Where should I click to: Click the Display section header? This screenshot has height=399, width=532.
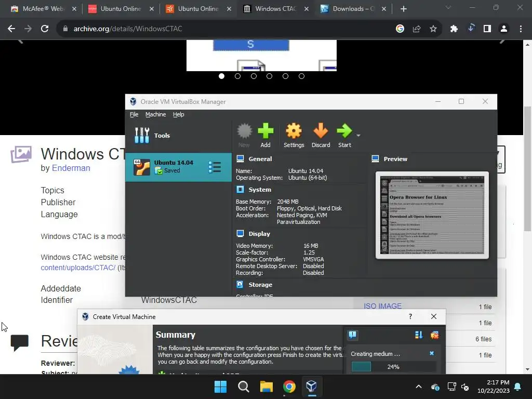coord(259,234)
